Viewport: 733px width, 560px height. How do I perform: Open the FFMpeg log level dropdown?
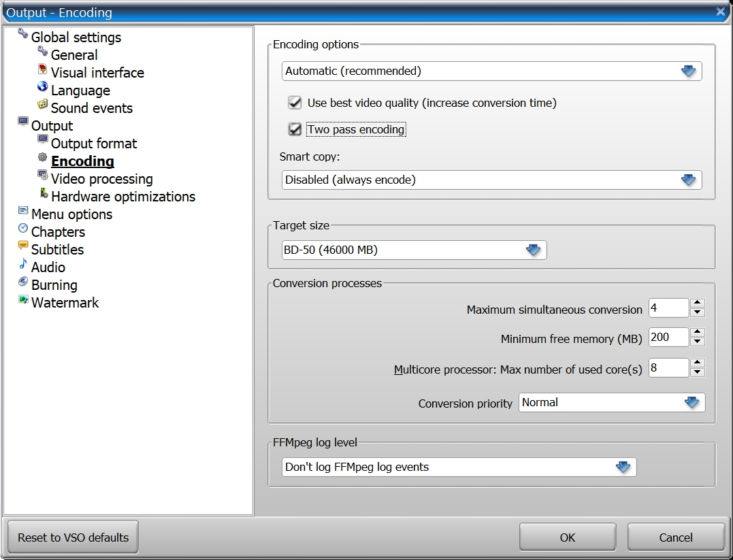(x=459, y=467)
